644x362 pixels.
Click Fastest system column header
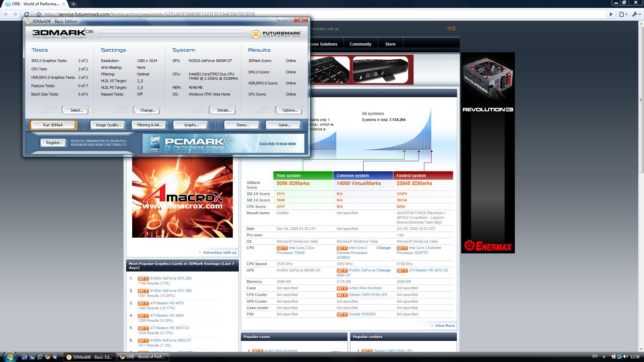click(423, 176)
